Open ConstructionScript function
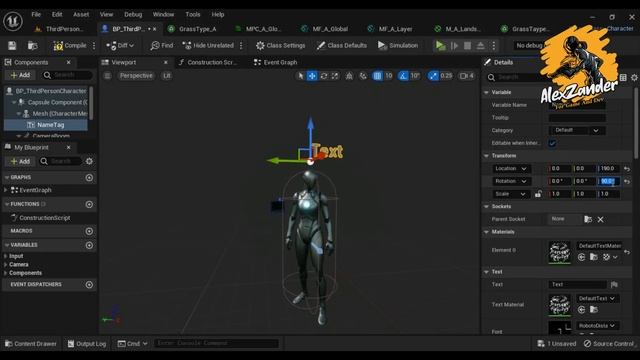This screenshot has width=640, height=360. click(x=44, y=218)
